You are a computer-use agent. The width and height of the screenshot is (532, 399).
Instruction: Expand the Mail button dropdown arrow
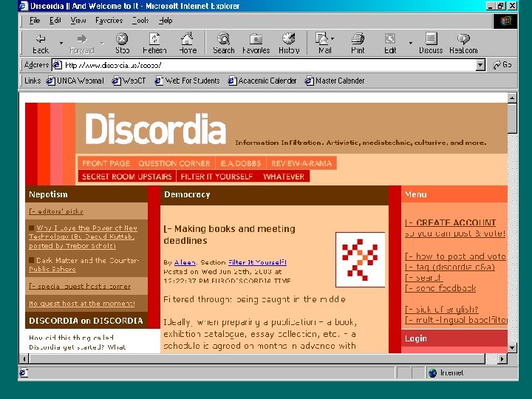pyautogui.click(x=332, y=38)
